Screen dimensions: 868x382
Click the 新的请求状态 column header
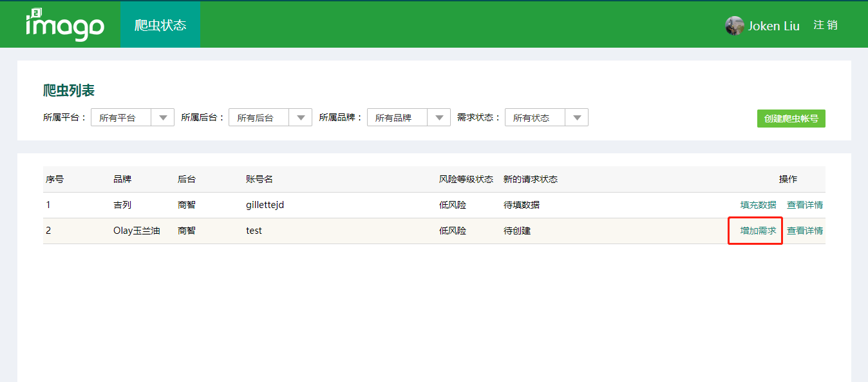pos(531,179)
